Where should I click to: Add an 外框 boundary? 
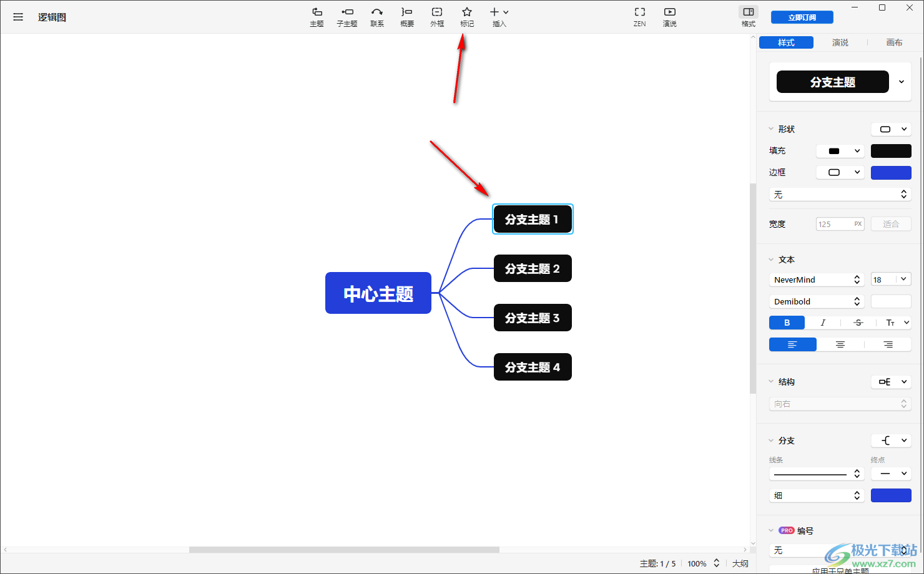pos(437,17)
